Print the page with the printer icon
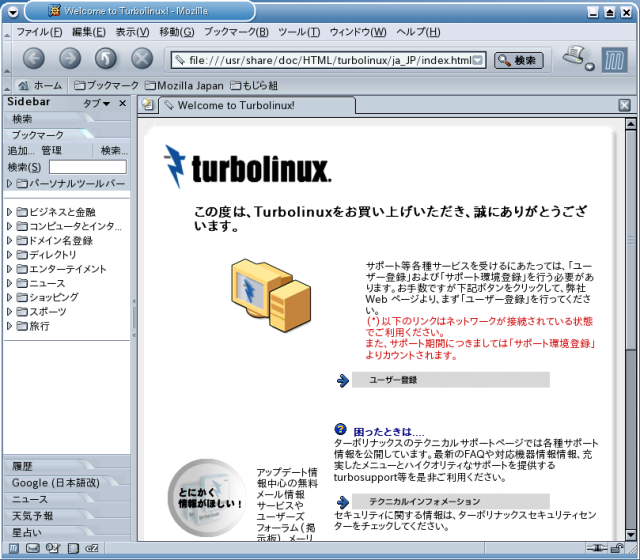 pos(575,56)
